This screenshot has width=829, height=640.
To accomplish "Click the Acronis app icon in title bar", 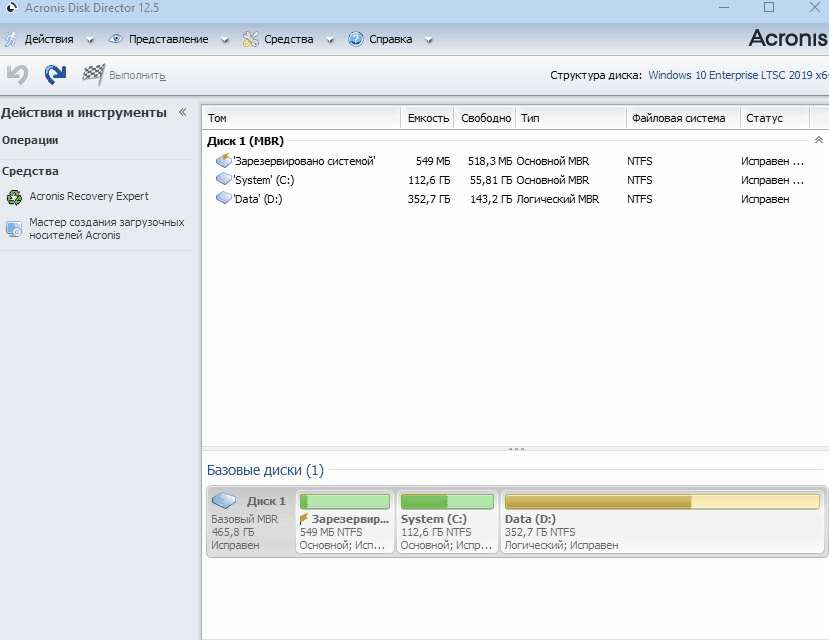I will [12, 8].
